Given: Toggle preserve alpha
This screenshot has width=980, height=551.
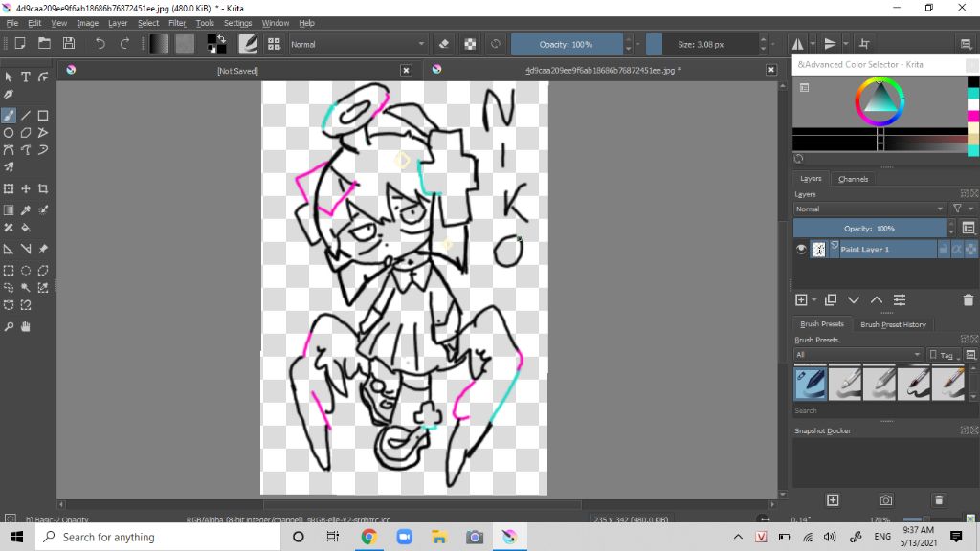Looking at the screenshot, I should (470, 44).
